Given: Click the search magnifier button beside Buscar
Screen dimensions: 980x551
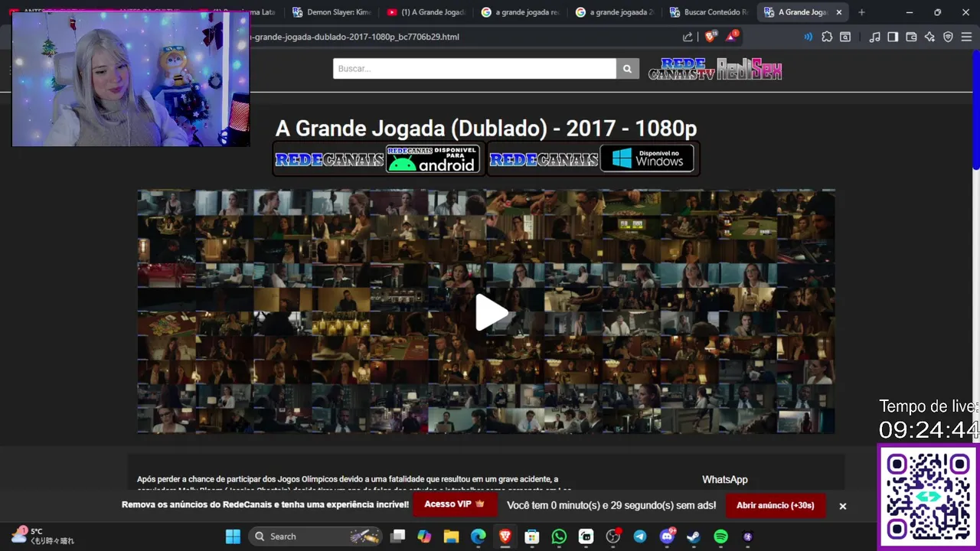Looking at the screenshot, I should [627, 69].
